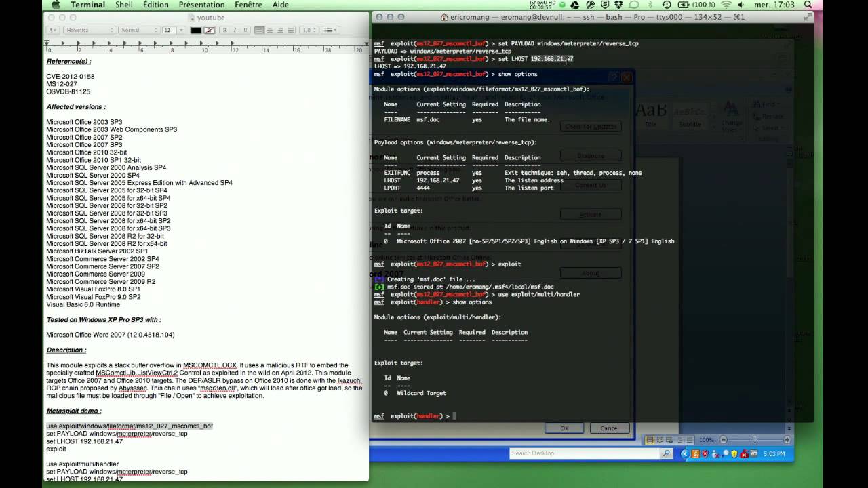Open the paragraph styles dropdown
This screenshot has height=488, width=868.
click(x=52, y=30)
